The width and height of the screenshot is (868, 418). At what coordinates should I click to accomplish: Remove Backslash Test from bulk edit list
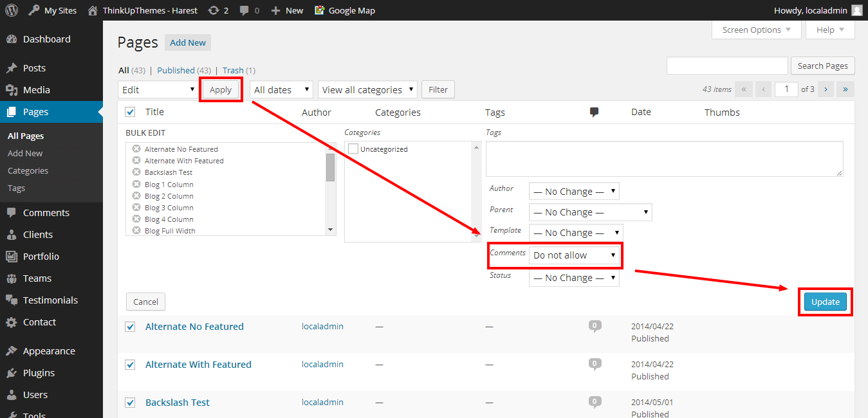(136, 172)
